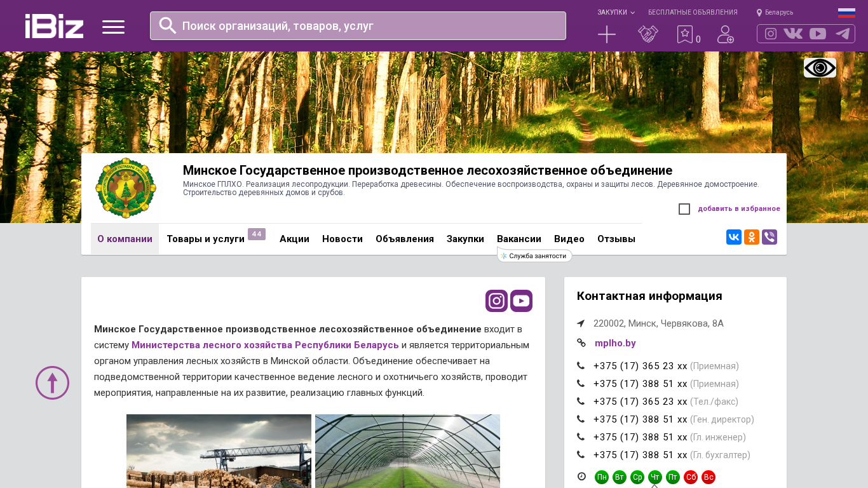The height and width of the screenshot is (488, 868).
Task: Click the address 220002, Минск, Червякова, 8А
Action: pyautogui.click(x=658, y=323)
